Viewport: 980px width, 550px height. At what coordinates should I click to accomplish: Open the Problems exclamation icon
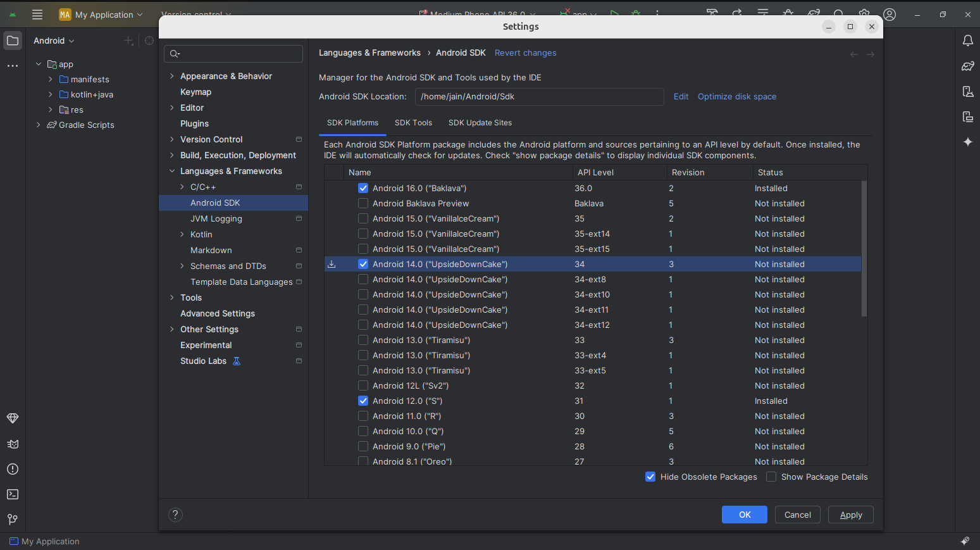click(x=13, y=469)
